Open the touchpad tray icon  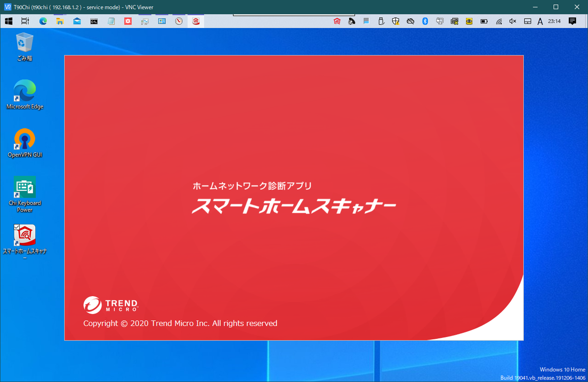(x=528, y=21)
